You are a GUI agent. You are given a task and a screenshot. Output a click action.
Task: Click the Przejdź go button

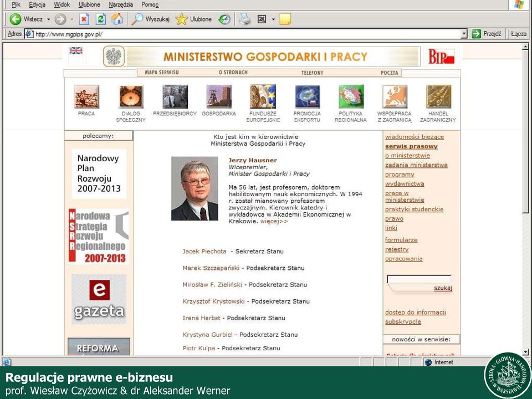pyautogui.click(x=487, y=34)
